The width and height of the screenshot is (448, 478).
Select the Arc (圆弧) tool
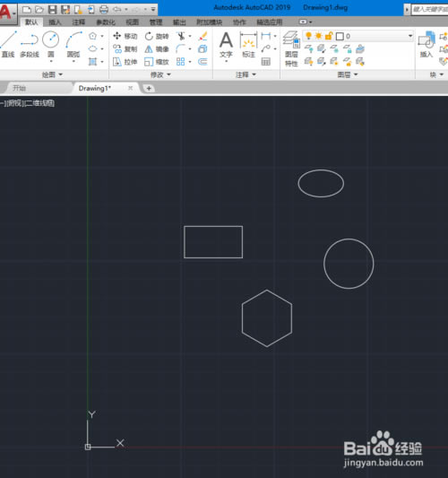tap(73, 45)
